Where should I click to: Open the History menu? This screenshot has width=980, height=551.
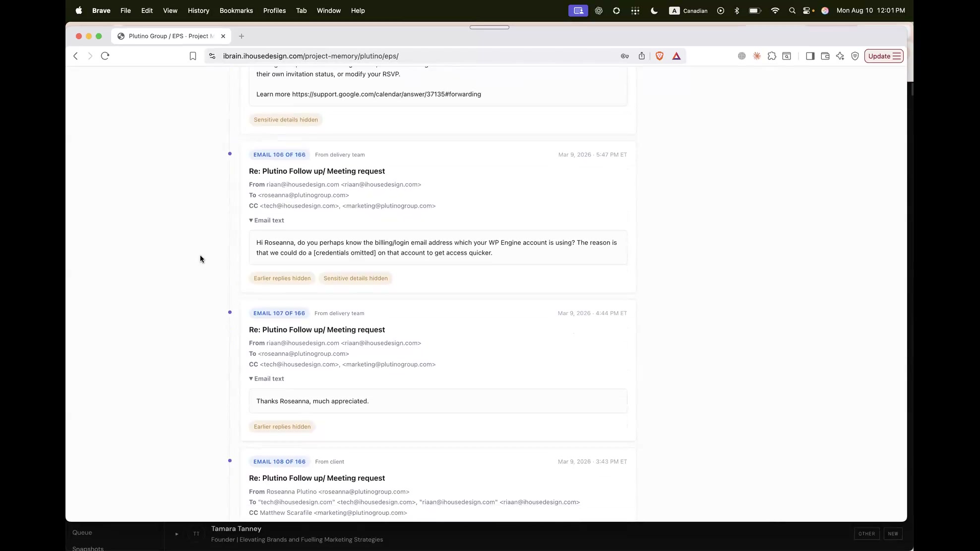point(198,10)
